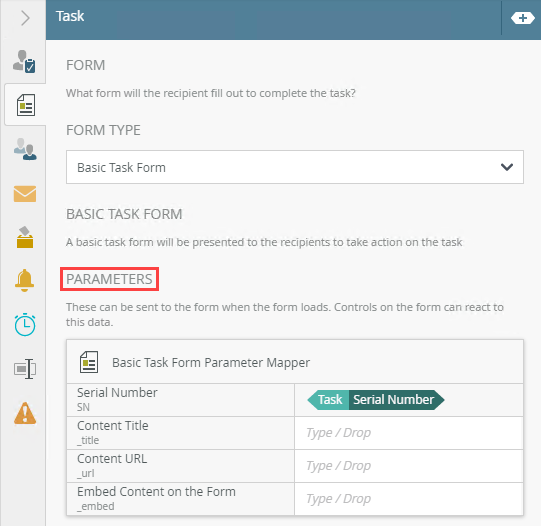This screenshot has height=526, width=541.
Task: Click the Content URL input field
Action: (409, 466)
